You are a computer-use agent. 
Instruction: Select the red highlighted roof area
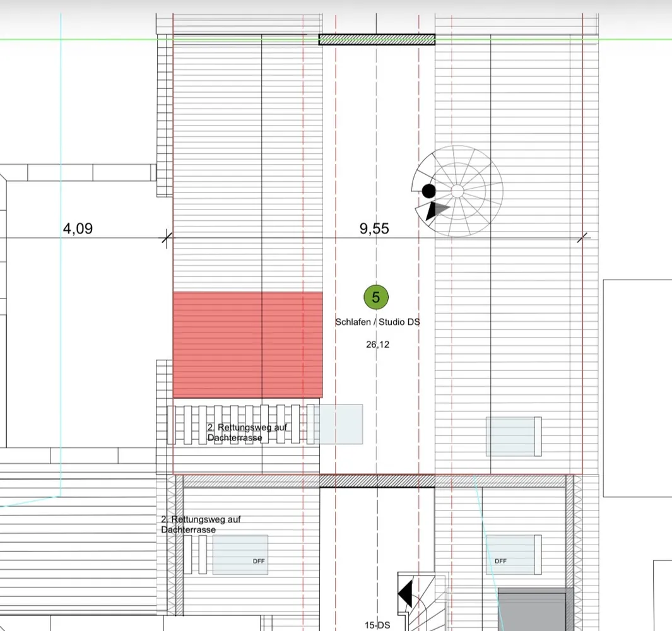point(248,345)
